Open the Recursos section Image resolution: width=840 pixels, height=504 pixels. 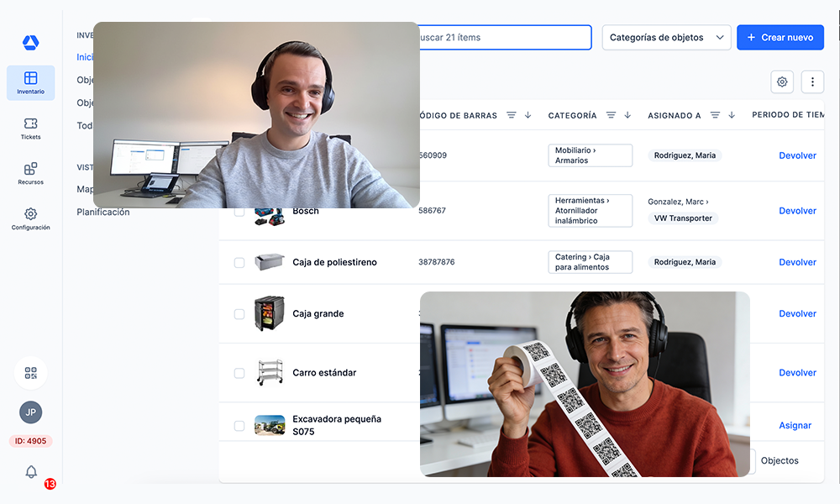pyautogui.click(x=30, y=174)
